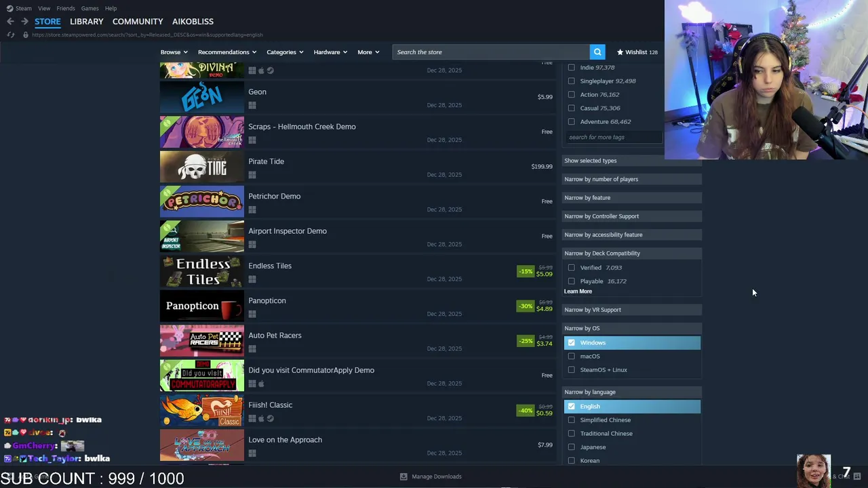Expand the Show selected types section
Image resolution: width=868 pixels, height=488 pixels.
(632, 161)
